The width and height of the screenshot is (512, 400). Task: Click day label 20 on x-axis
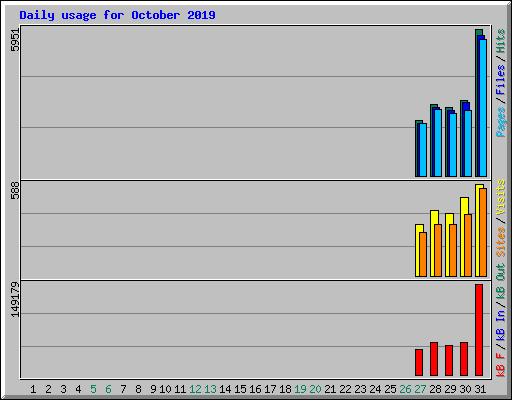pos(315,389)
